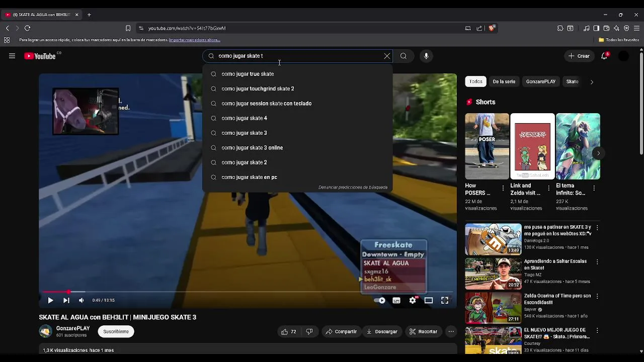The image size is (644, 362).
Task: Bookmark this page icon
Action: [x=128, y=28]
